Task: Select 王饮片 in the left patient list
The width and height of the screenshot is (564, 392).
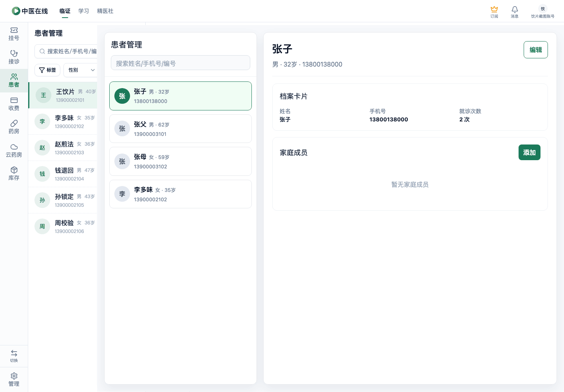Action: (63, 95)
